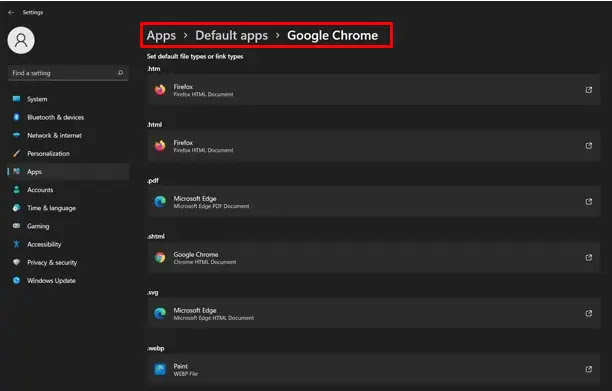Click the Paint logo under .webp

[x=160, y=369]
